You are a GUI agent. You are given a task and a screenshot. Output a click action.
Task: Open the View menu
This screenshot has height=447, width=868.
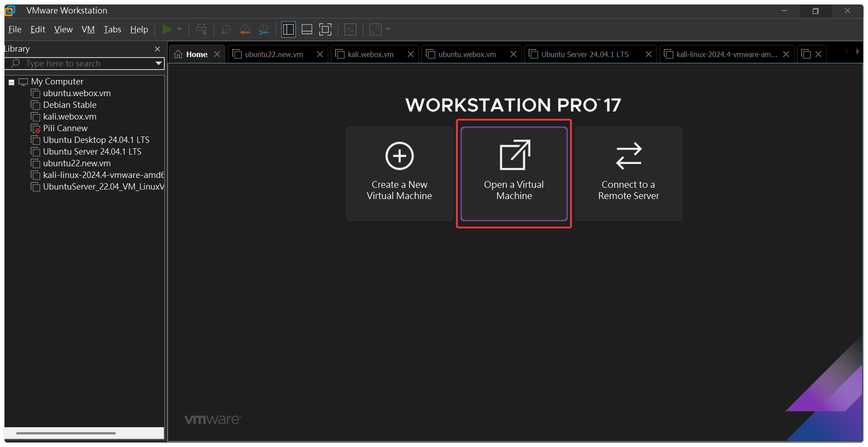click(x=63, y=30)
